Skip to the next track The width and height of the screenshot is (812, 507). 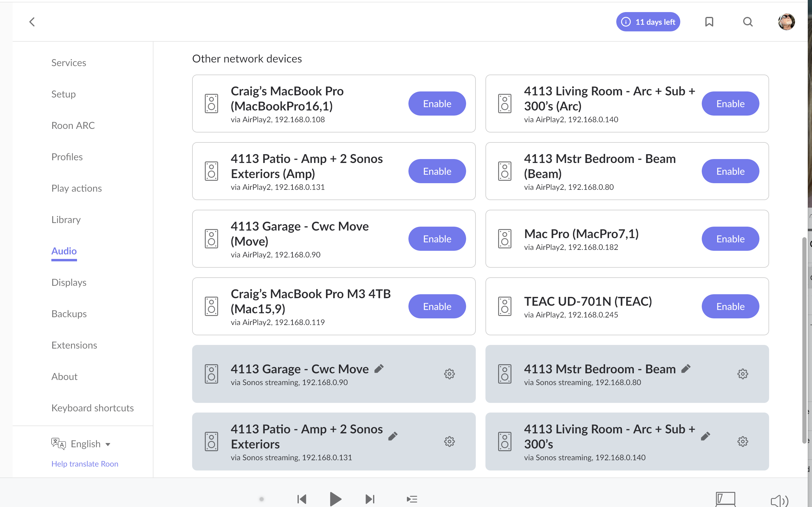coord(370,499)
